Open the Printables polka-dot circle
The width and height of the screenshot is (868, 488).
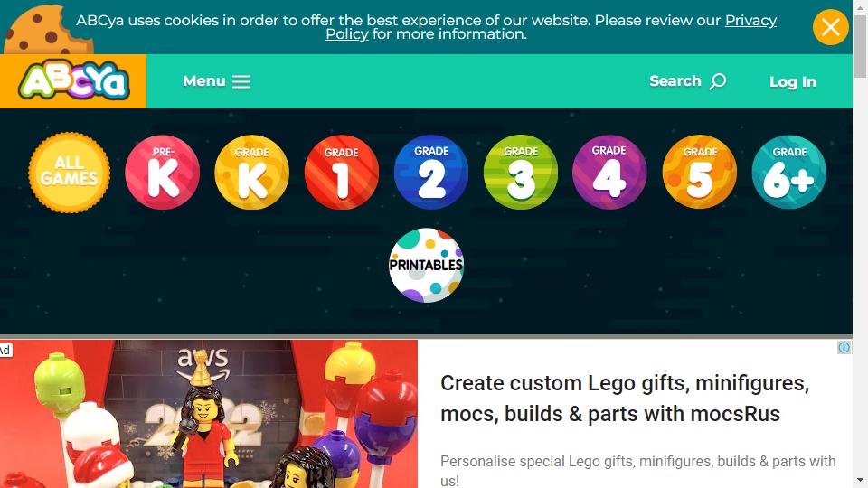tap(426, 265)
